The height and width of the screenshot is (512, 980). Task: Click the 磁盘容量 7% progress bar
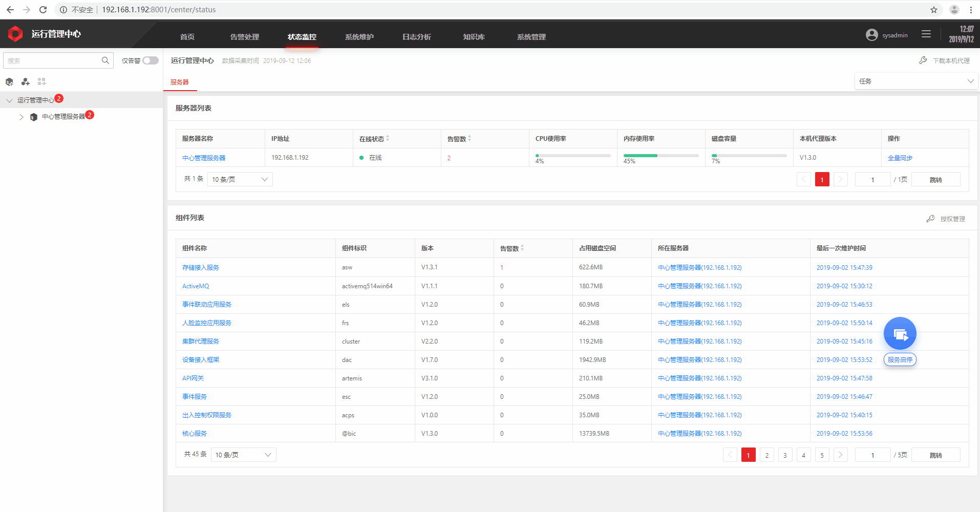749,155
